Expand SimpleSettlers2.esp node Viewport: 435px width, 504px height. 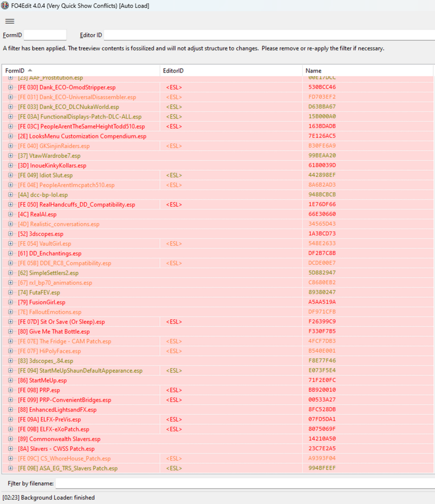coord(11,273)
